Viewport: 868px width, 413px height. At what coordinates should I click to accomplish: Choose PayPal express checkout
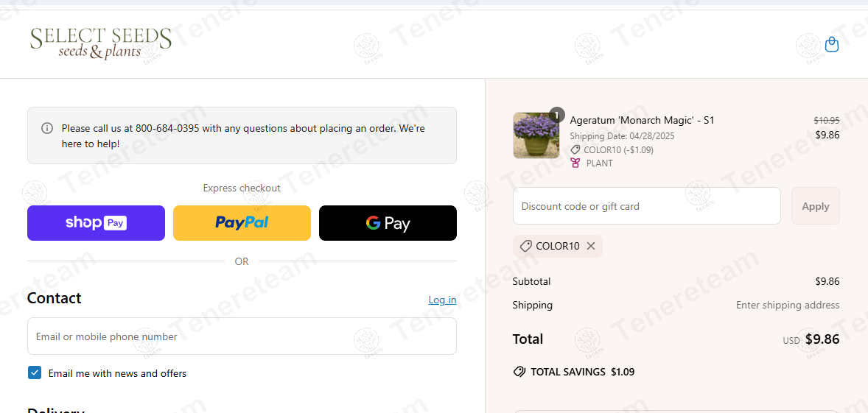[x=242, y=223]
